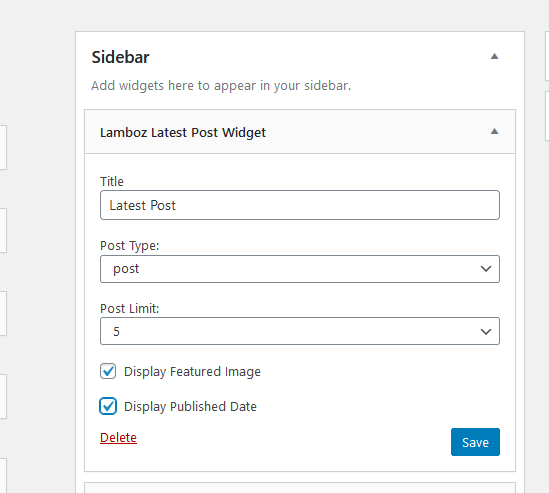Uncheck Display Published Date checkbox
Viewport: 549px width, 493px height.
108,406
